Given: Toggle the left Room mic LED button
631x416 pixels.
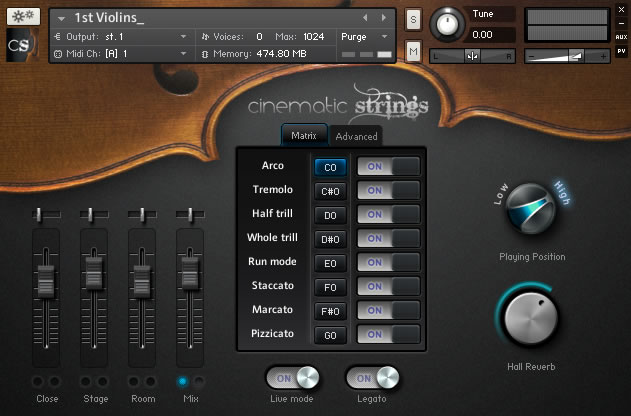Looking at the screenshot, I should [134, 381].
